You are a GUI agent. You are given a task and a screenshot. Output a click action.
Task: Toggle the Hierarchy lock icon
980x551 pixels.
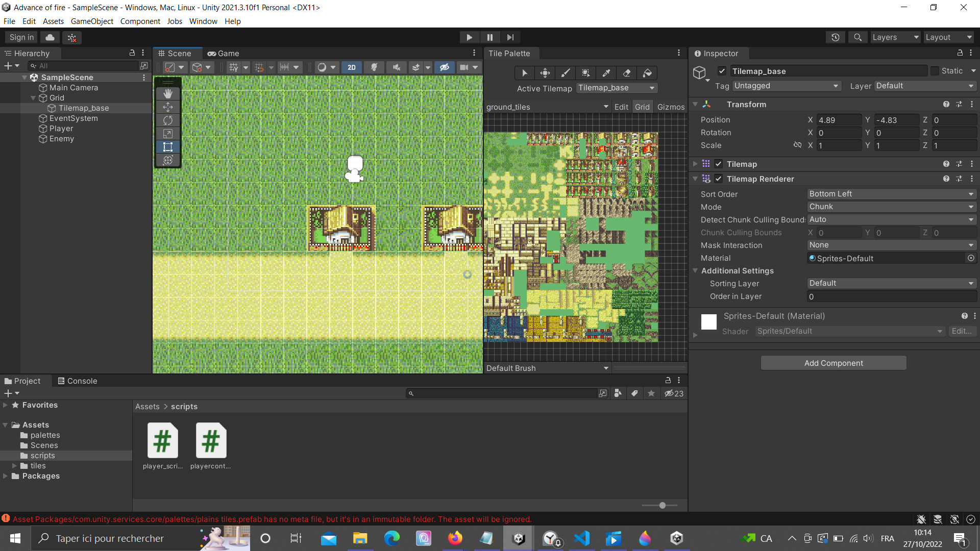click(132, 53)
